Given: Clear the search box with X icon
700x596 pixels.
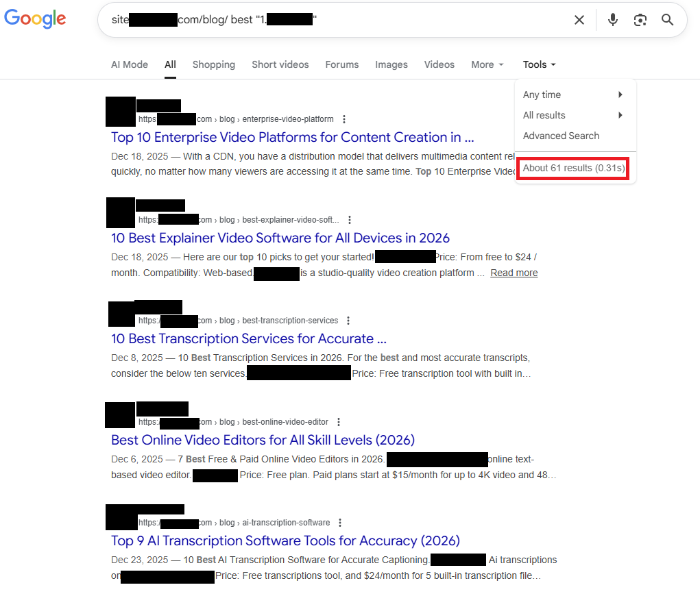Looking at the screenshot, I should 579,20.
